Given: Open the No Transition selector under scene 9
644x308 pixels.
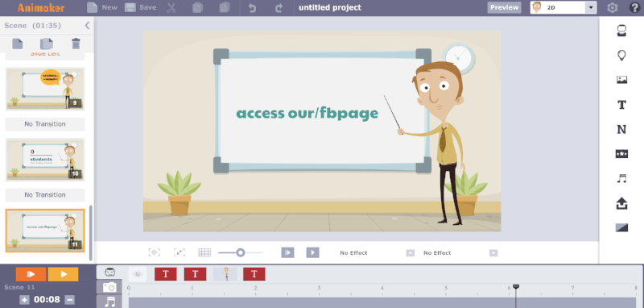Looking at the screenshot, I should coord(45,124).
